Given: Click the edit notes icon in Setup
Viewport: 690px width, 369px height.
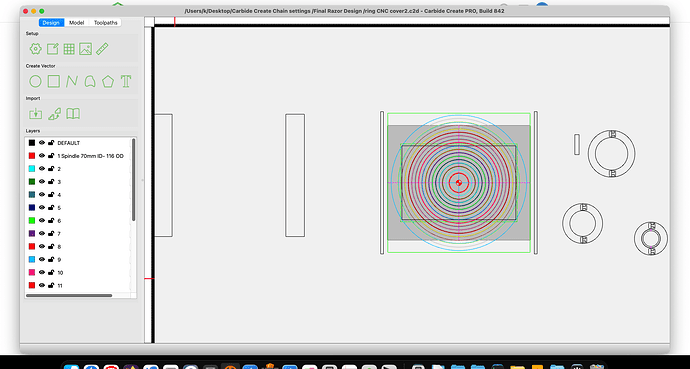Looking at the screenshot, I should [53, 49].
